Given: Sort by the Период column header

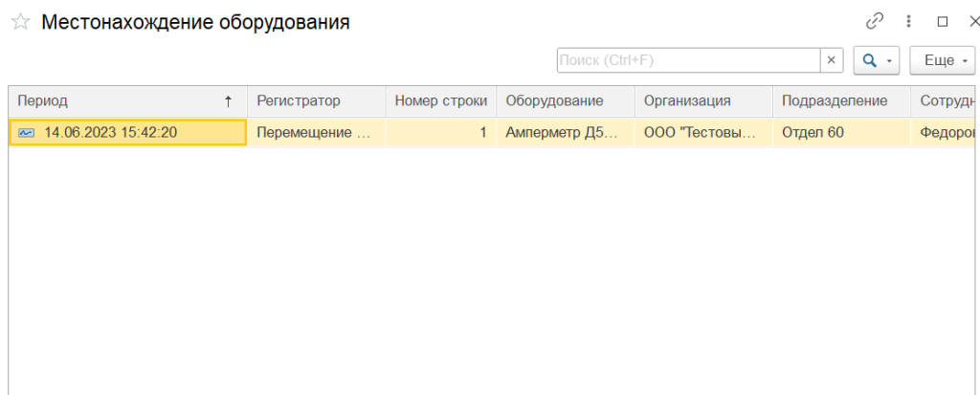Looking at the screenshot, I should [x=127, y=101].
